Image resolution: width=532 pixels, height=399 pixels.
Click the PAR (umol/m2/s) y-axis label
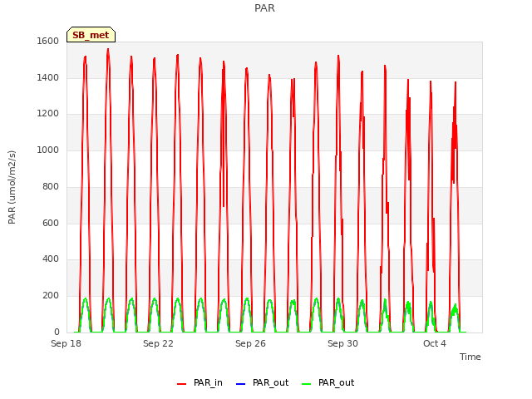pyautogui.click(x=12, y=187)
